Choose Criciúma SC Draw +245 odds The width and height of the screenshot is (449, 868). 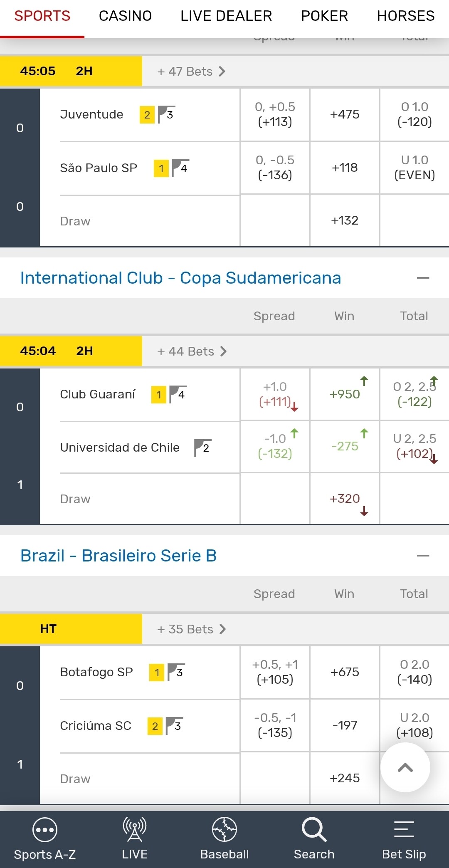point(345,778)
